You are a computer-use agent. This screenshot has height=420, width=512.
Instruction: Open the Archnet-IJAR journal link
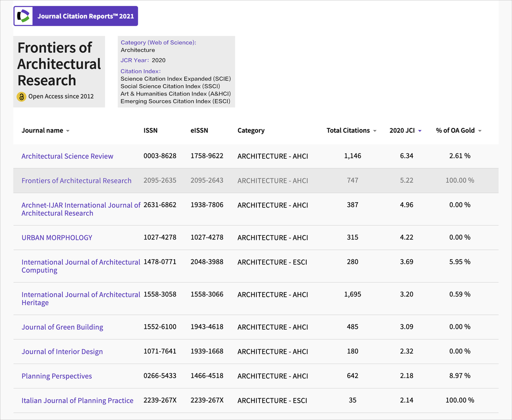click(81, 209)
